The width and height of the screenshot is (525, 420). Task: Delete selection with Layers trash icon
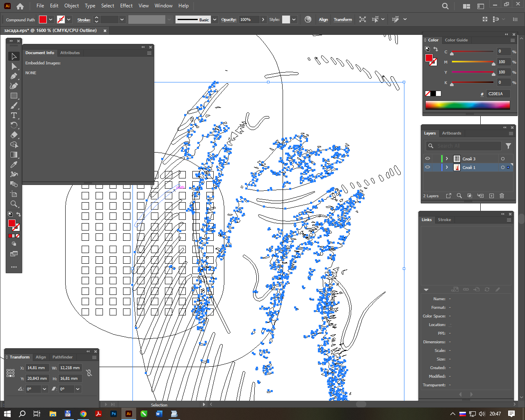click(502, 196)
